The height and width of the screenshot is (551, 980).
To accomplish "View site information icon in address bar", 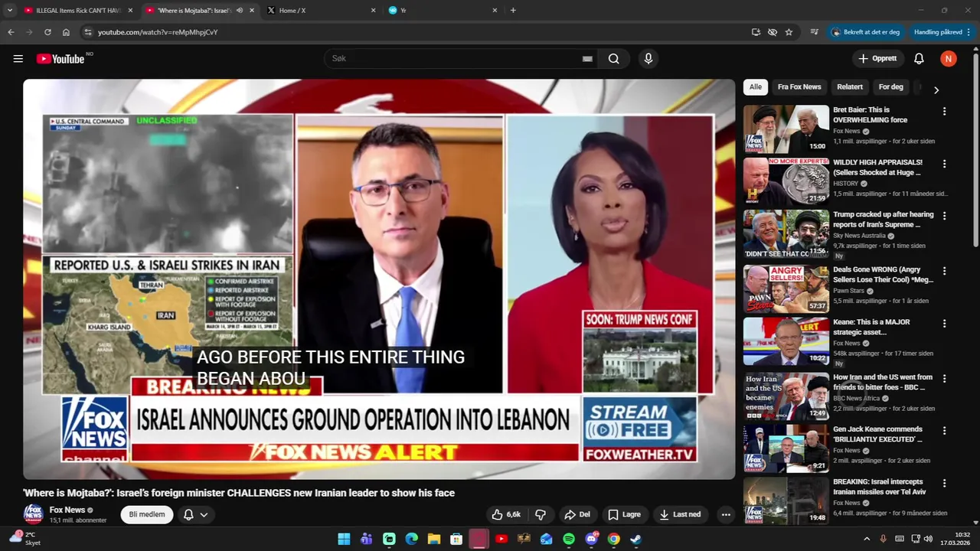I will (88, 32).
